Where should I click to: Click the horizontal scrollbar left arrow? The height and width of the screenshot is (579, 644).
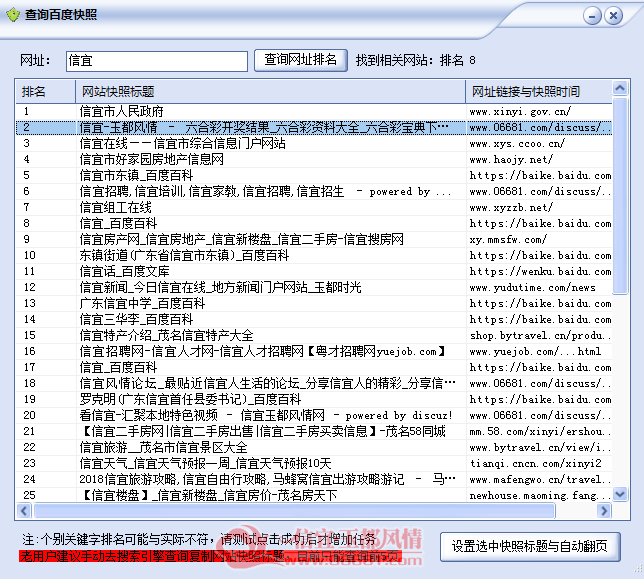point(24,511)
